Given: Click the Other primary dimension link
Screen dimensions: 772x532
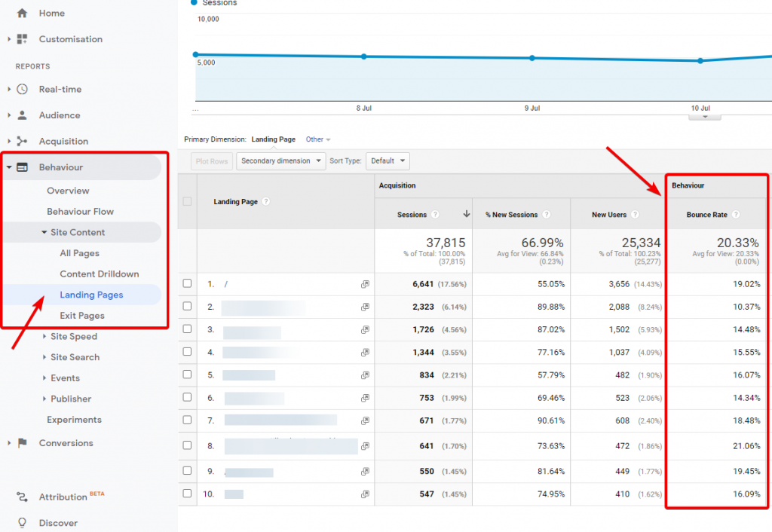Looking at the screenshot, I should 317,139.
